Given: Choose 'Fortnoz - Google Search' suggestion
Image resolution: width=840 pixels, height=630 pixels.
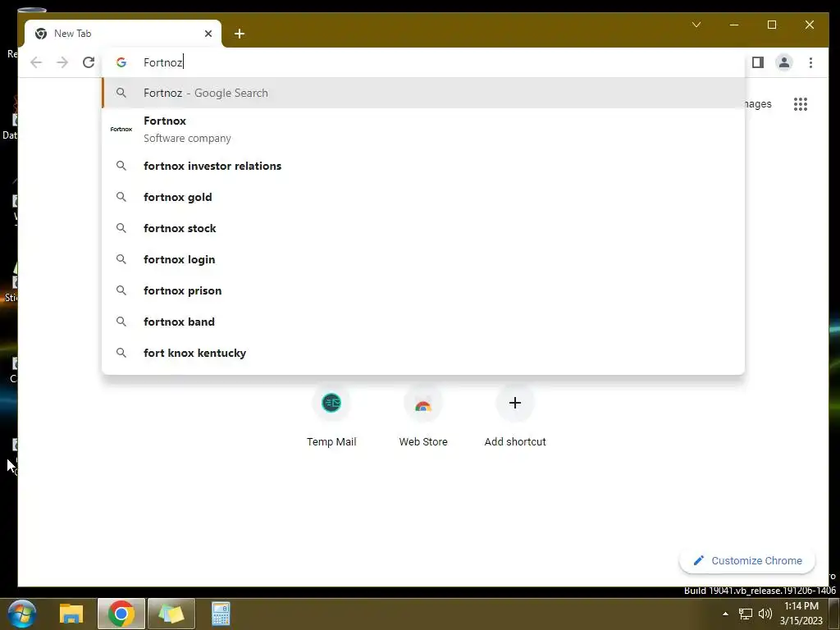Looking at the screenshot, I should (x=423, y=93).
